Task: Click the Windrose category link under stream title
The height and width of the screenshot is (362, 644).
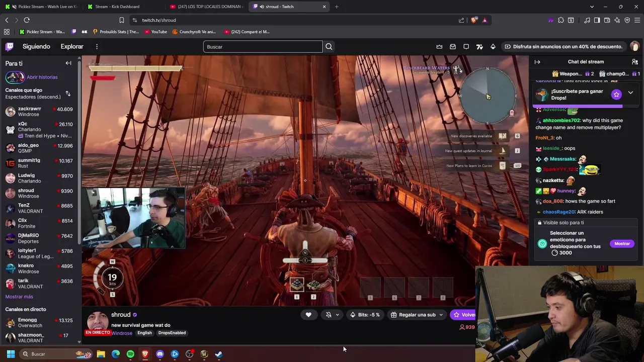Action: (x=122, y=333)
